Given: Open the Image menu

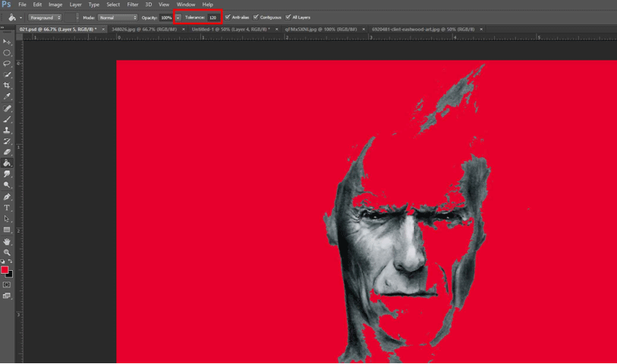Looking at the screenshot, I should point(55,5).
